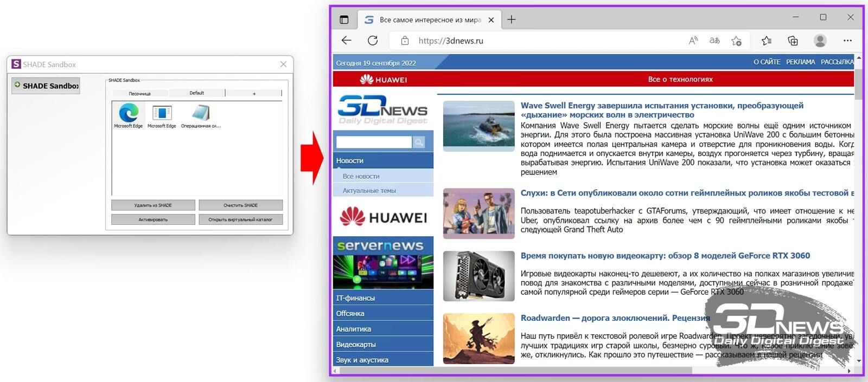Click the 3DNews Daily Digital Digest logo
The height and width of the screenshot is (382, 868).
coord(383,109)
